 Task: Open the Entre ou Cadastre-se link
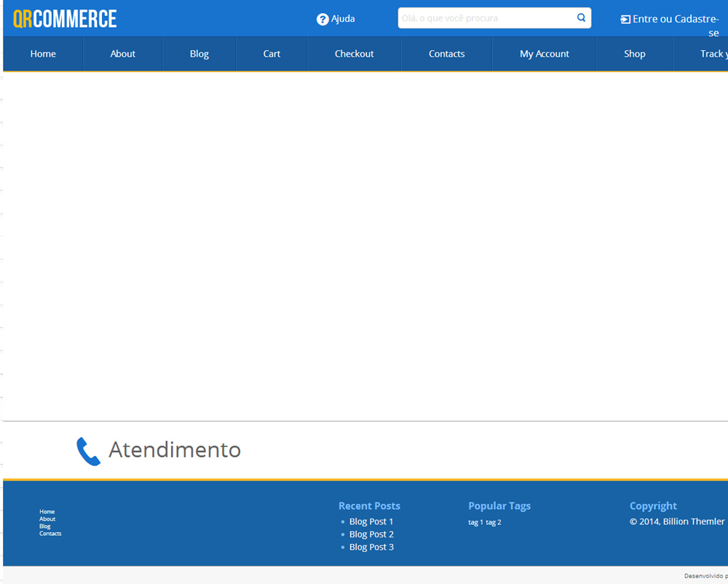click(675, 20)
